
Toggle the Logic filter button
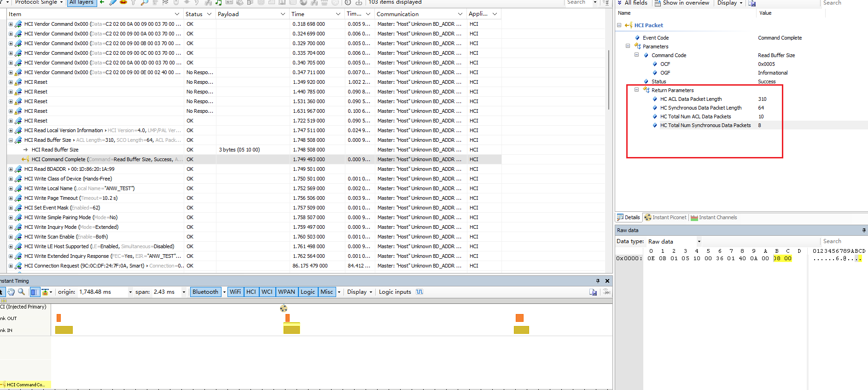308,292
